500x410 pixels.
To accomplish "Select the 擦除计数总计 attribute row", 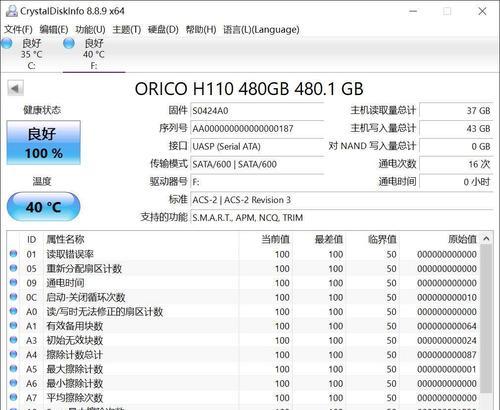I will click(x=244, y=355).
